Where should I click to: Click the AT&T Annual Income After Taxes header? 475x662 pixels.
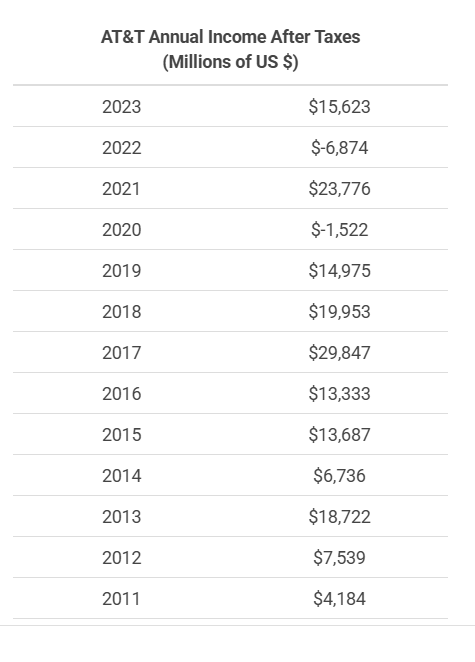tap(231, 49)
